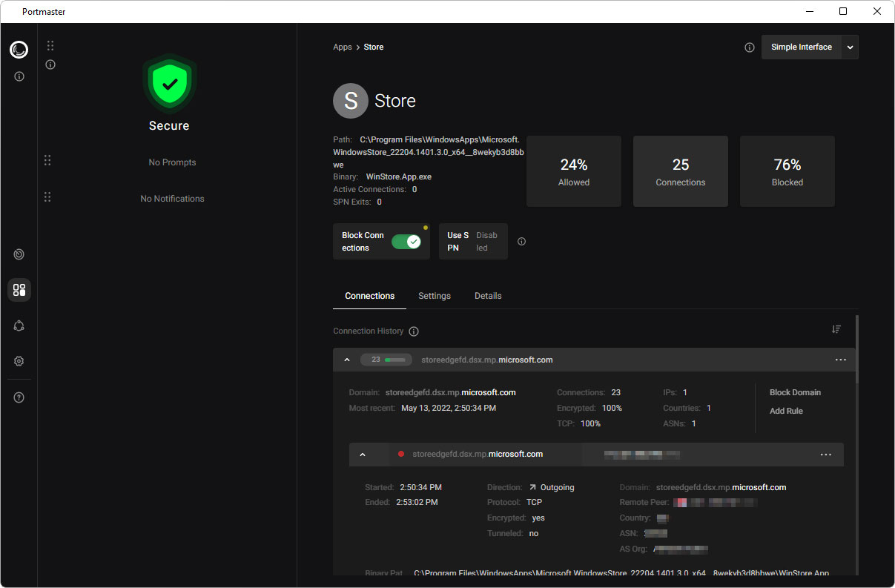Click Add Rule action
The height and width of the screenshot is (588, 895).
(x=786, y=411)
